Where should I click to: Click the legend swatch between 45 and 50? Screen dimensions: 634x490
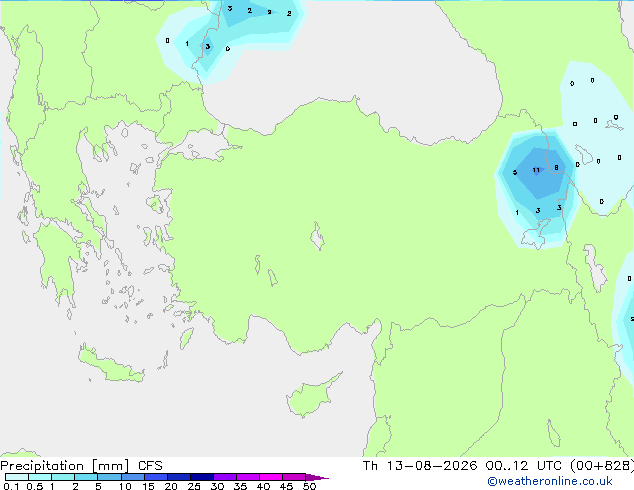(294, 477)
